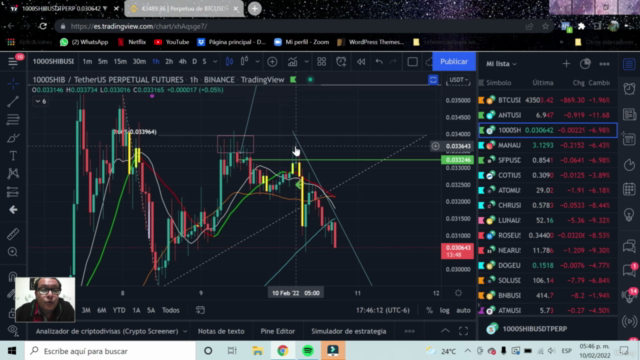The width and height of the screenshot is (640, 360).
Task: Open the chart layout selector
Action: tap(413, 62)
